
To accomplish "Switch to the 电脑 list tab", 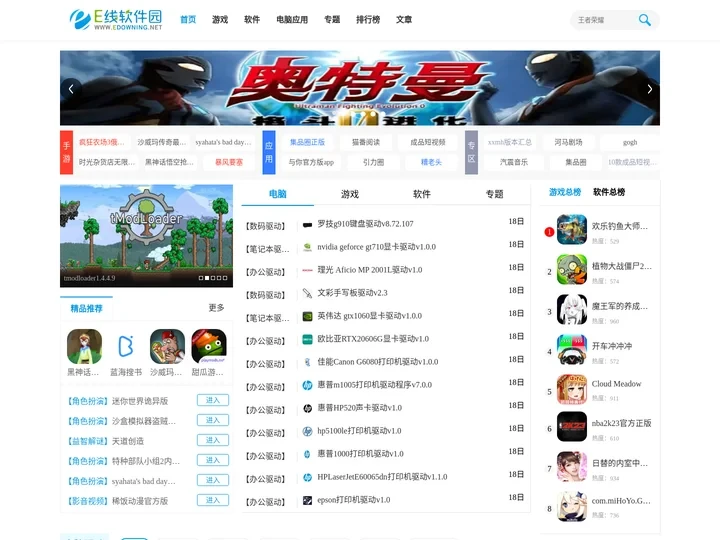I will pyautogui.click(x=277, y=194).
